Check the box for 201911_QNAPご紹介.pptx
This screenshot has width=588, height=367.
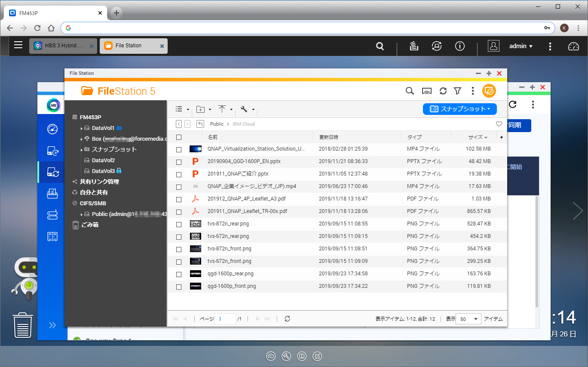point(179,174)
